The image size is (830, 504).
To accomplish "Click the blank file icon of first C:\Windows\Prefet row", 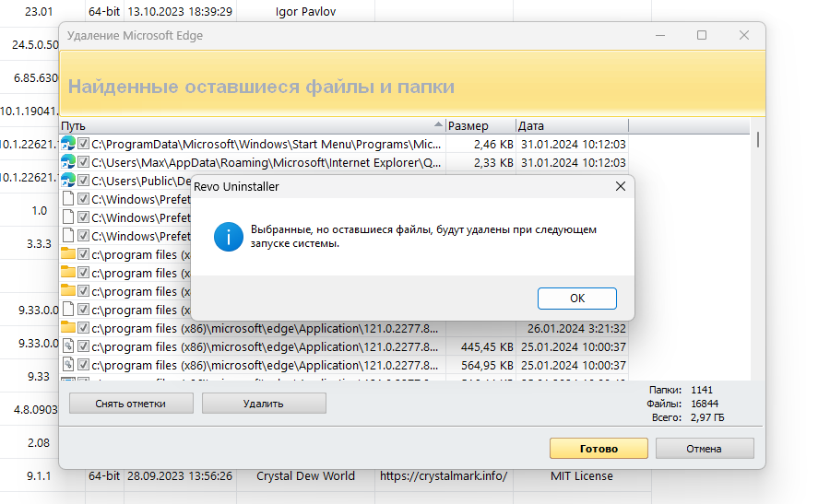I will 67,199.
